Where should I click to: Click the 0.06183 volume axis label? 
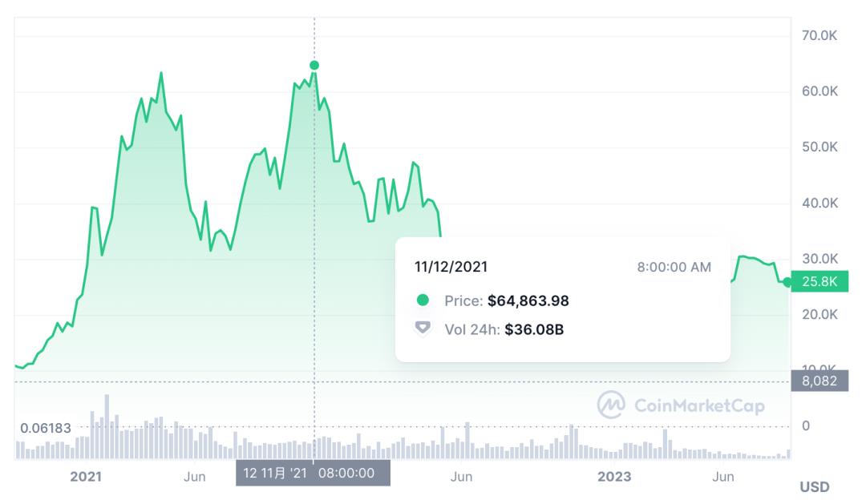(x=45, y=428)
